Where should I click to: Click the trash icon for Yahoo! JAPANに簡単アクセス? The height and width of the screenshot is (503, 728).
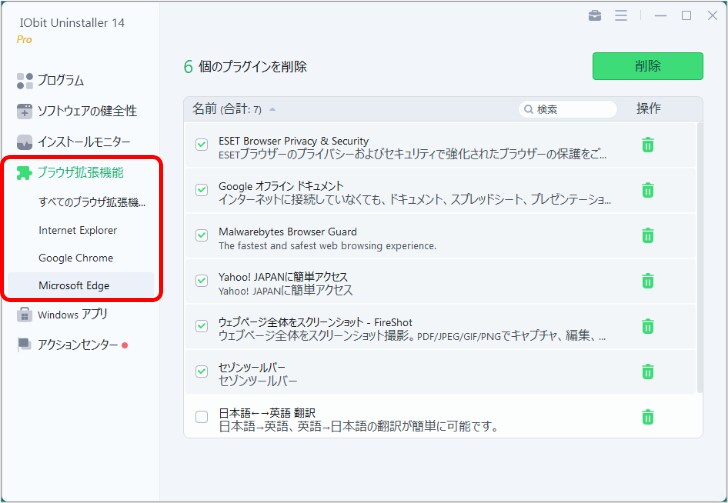pyautogui.click(x=648, y=281)
